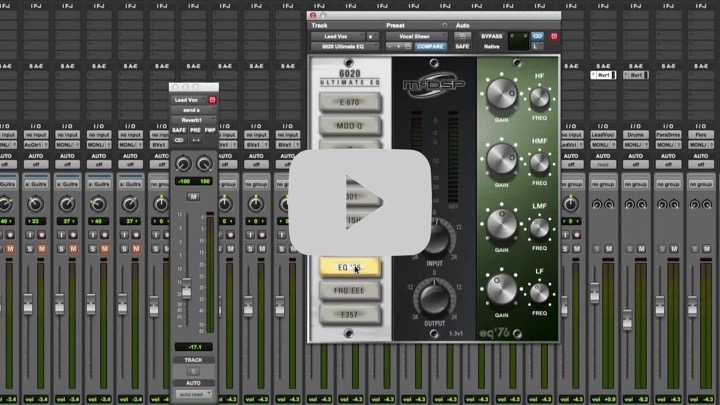Screen dimensions: 720x405
Task: Click the previous preset minus button
Action: pyautogui.click(x=390, y=46)
